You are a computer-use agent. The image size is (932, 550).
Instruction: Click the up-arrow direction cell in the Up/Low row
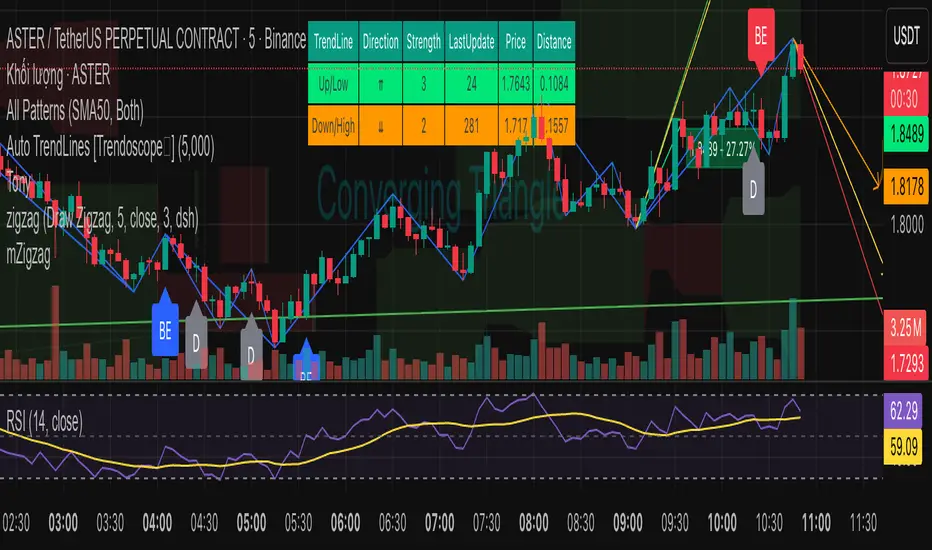coord(380,84)
